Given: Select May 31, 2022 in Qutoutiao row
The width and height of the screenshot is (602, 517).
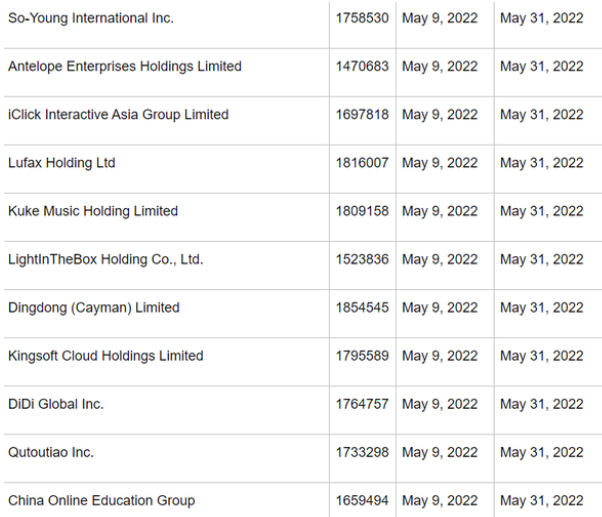Looking at the screenshot, I should (542, 452).
